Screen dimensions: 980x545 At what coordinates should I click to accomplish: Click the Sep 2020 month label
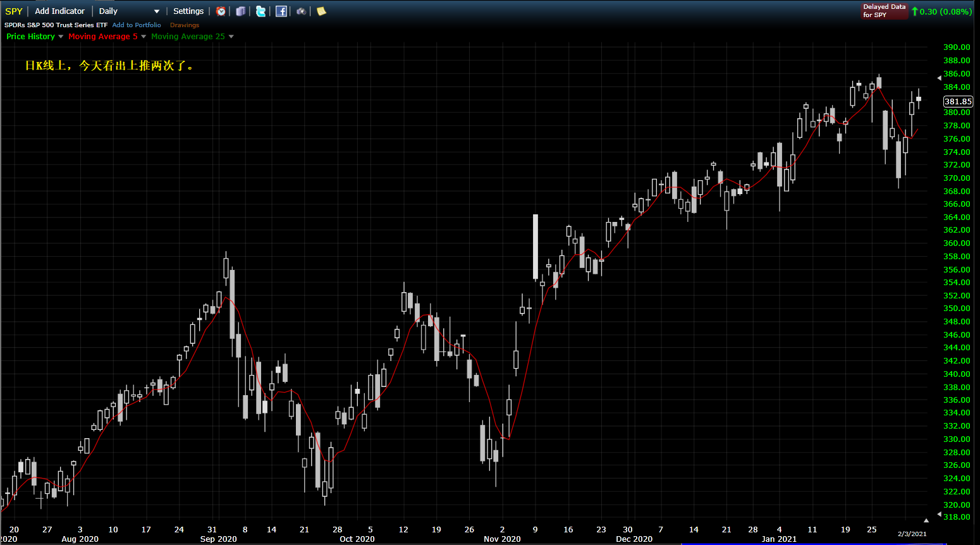tap(218, 539)
